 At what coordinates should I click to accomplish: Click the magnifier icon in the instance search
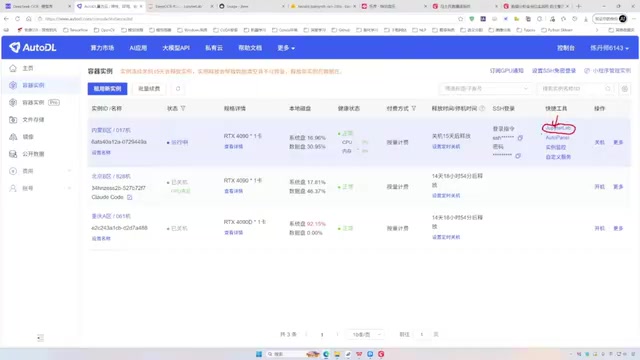[x=608, y=89]
